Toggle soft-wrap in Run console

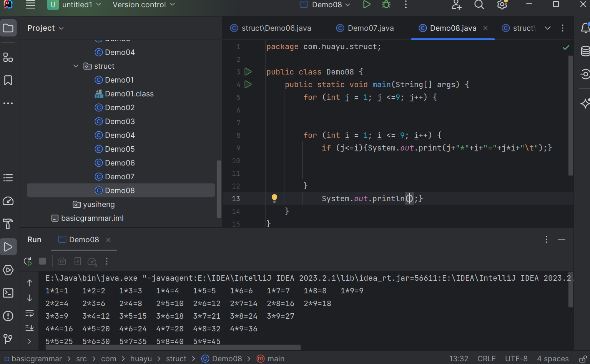pyautogui.click(x=30, y=313)
